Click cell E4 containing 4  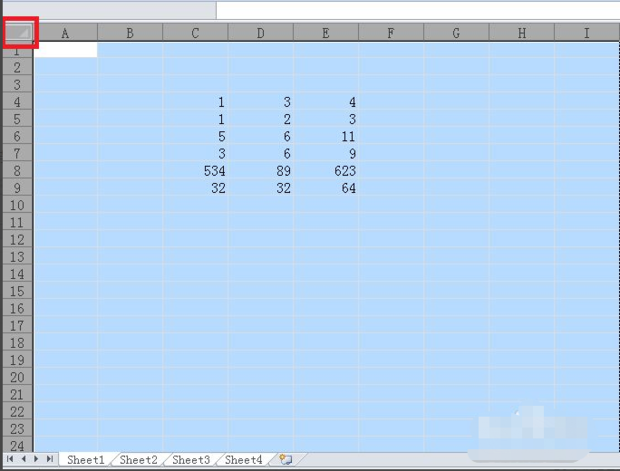coord(326,102)
